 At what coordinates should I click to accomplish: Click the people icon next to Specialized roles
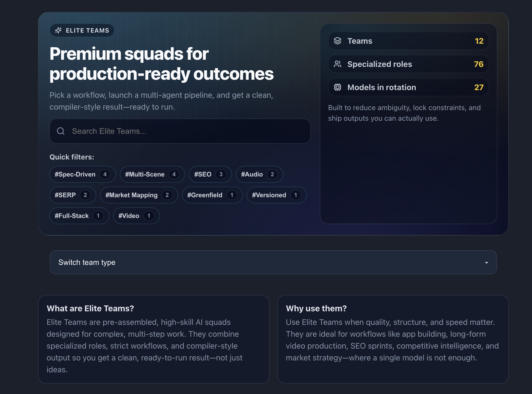pos(338,64)
